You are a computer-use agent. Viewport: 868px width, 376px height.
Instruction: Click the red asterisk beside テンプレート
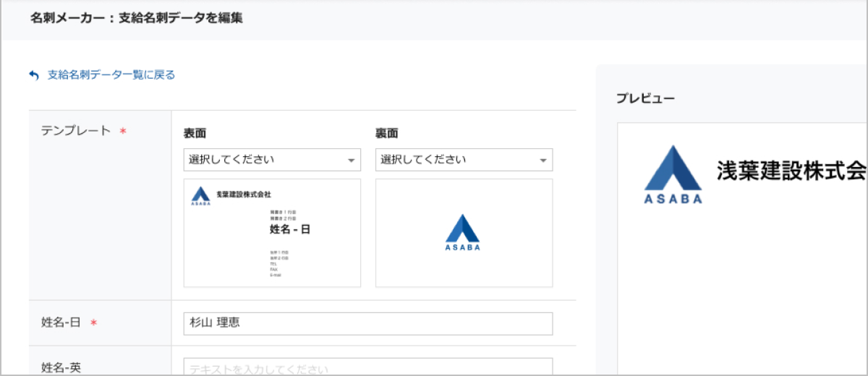123,131
